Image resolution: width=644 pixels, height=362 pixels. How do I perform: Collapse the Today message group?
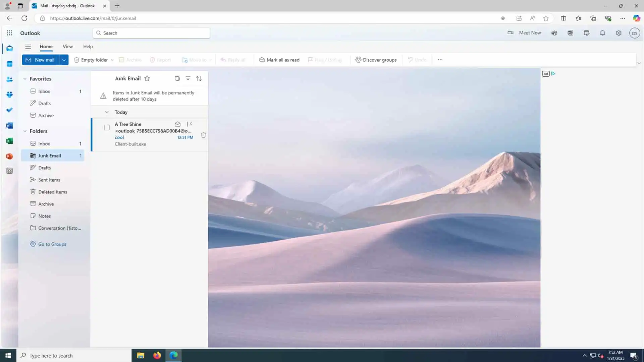point(107,112)
